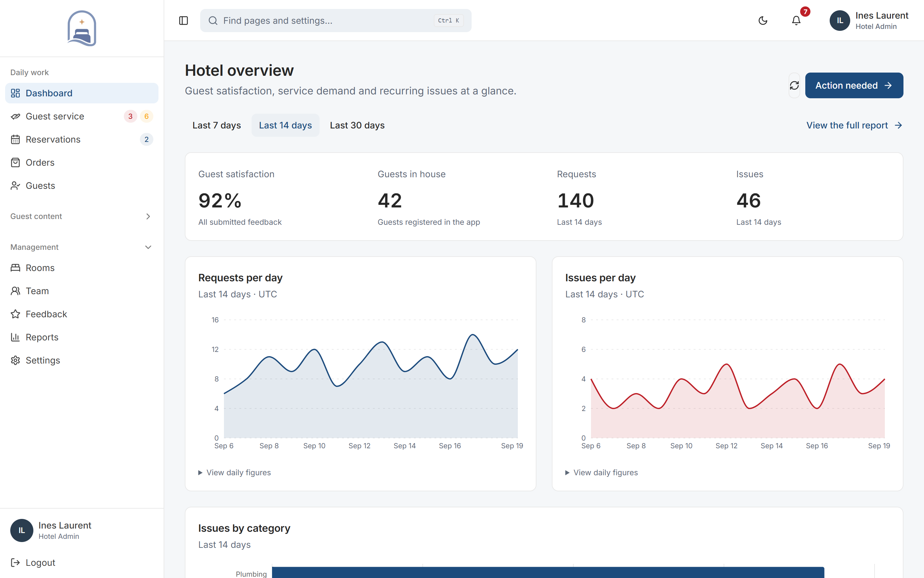
Task: Click the Settings gear icon
Action: click(x=15, y=361)
